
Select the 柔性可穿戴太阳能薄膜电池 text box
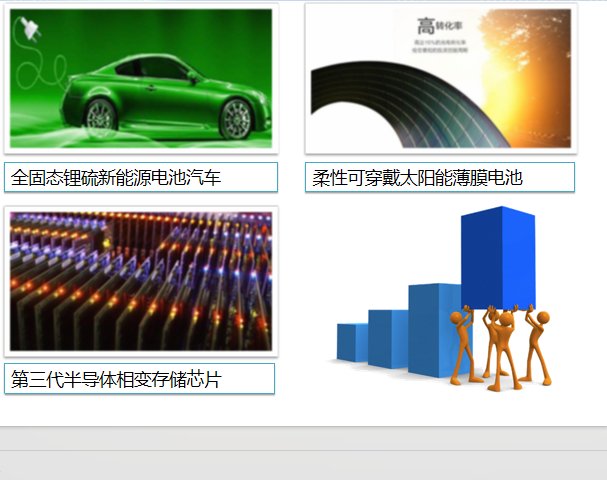(440, 177)
